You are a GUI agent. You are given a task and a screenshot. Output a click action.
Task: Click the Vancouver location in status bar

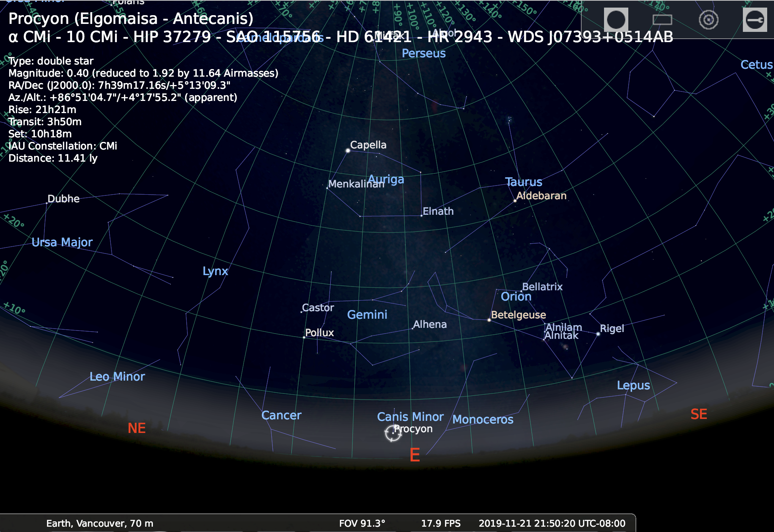pos(100,524)
